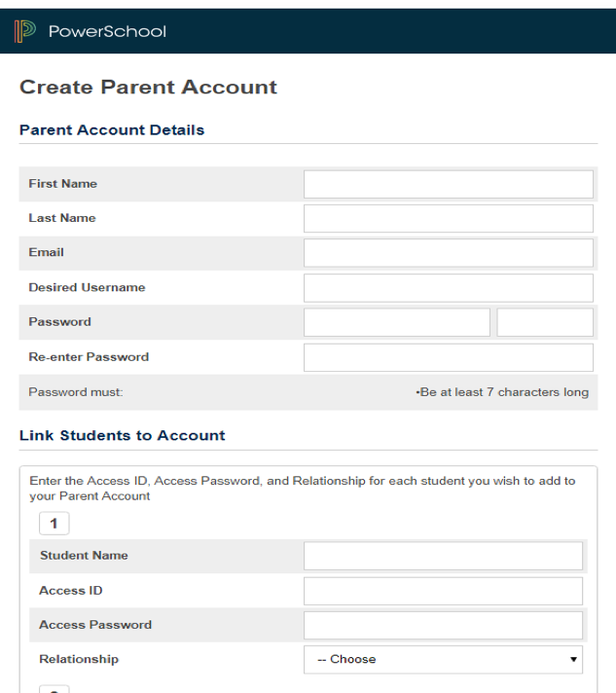Viewport: 616px width, 693px height.
Task: Select the Access Password field
Action: pyautogui.click(x=443, y=626)
